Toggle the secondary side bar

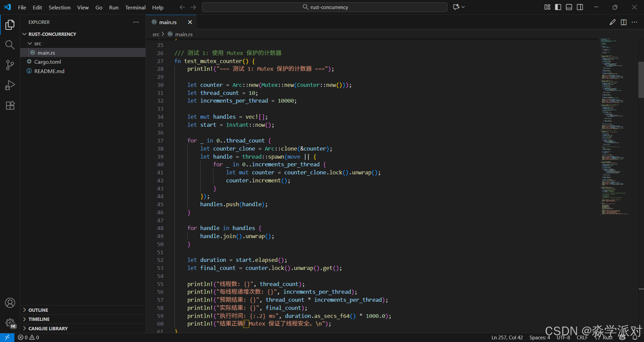580,7
